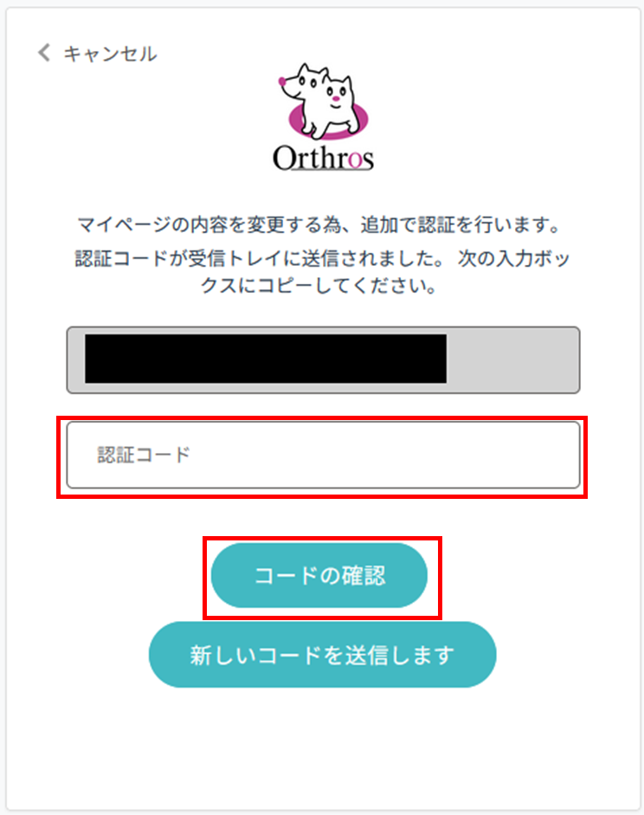Screen dimensions: 644x815
Task: Request new code via 新しいコードを送信します
Action: coord(323,655)
